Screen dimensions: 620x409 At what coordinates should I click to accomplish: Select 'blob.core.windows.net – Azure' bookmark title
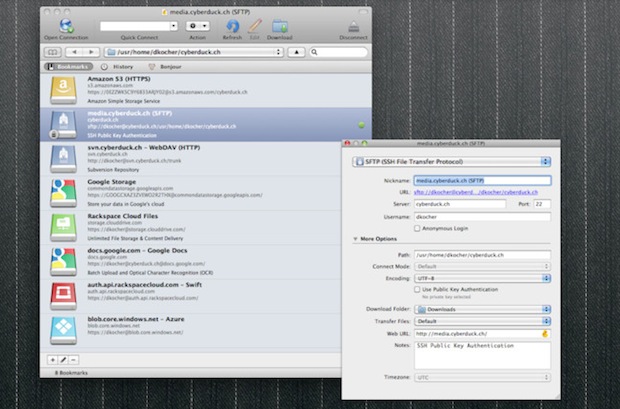(136, 319)
